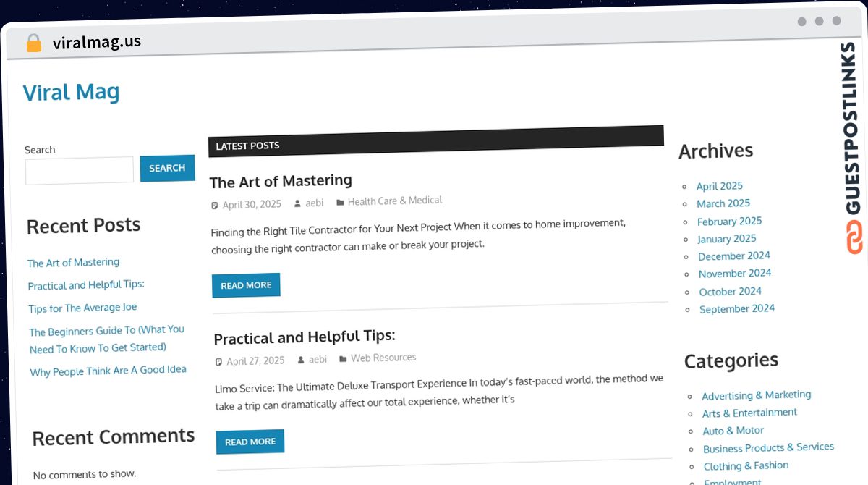Click the orange padlock icon

pos(33,43)
